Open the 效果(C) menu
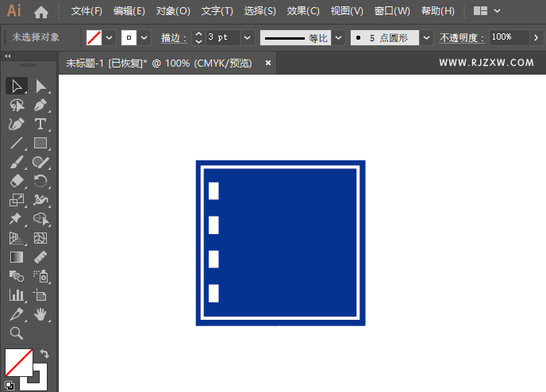Image resolution: width=546 pixels, height=392 pixels. pos(302,12)
